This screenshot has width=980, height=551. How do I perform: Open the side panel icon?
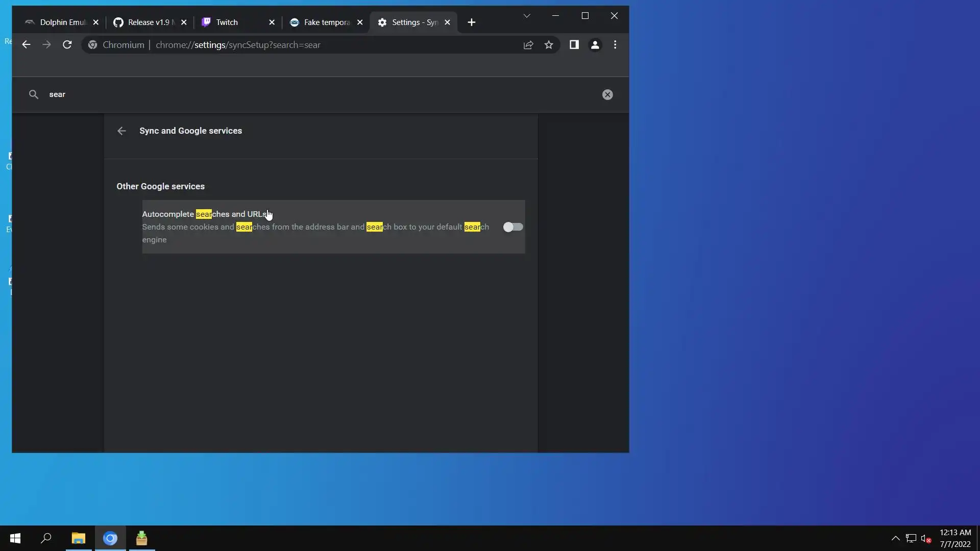coord(574,45)
